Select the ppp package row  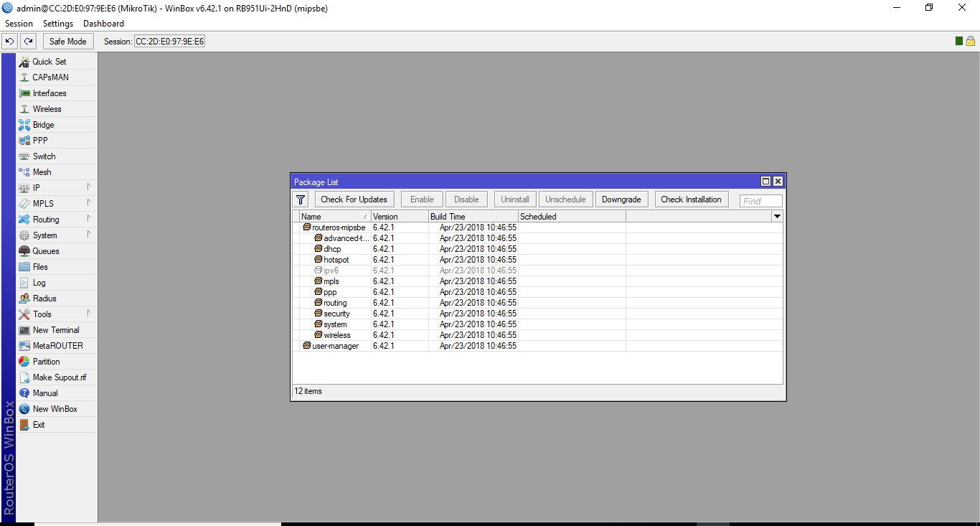point(537,292)
